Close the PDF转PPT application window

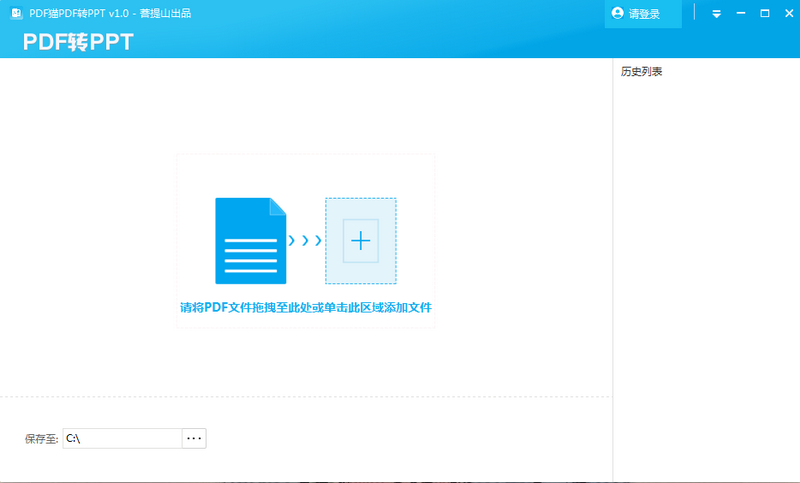[789, 13]
